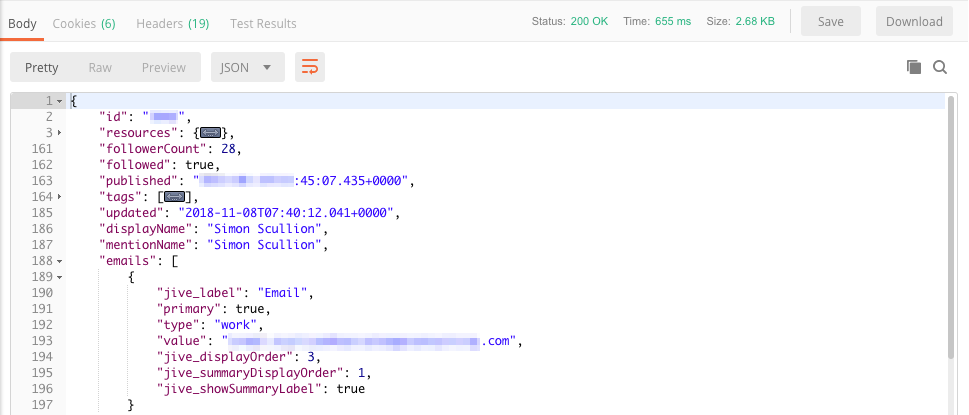Click line number 185 in gutter
Image resolution: width=969 pixels, height=415 pixels.
pos(41,213)
